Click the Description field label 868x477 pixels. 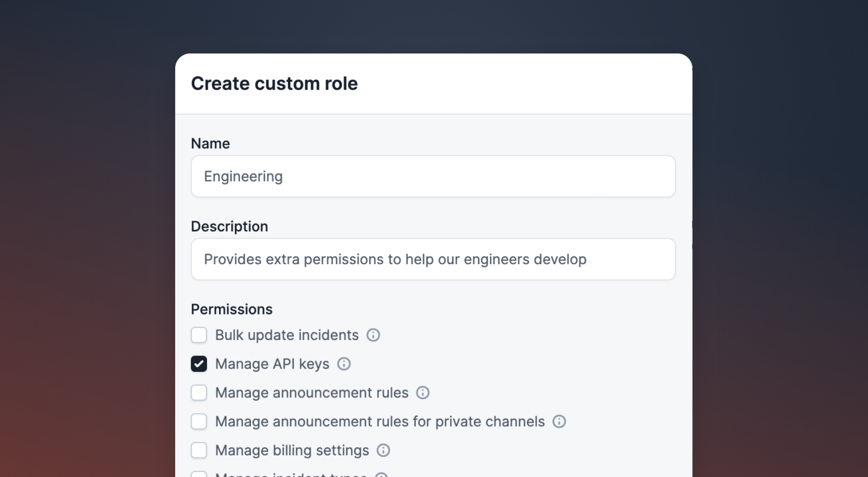pos(229,226)
